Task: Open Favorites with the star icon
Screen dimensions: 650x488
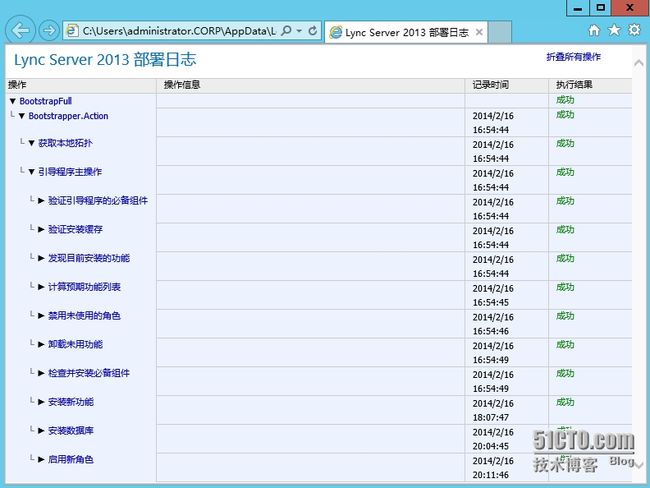Action: tap(614, 30)
